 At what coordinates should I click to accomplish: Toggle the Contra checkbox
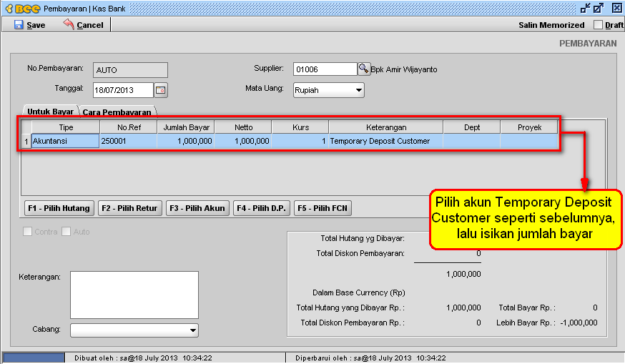tap(27, 232)
